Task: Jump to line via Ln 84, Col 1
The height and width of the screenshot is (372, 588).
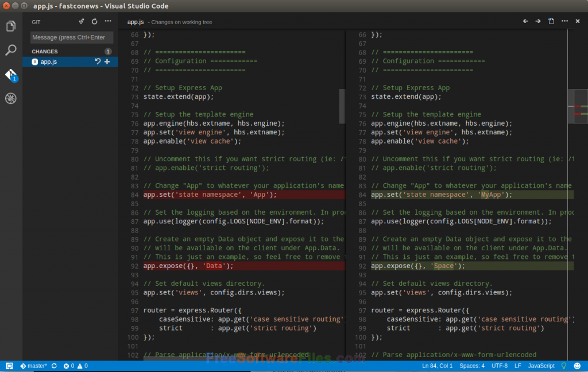Action: tap(437, 365)
